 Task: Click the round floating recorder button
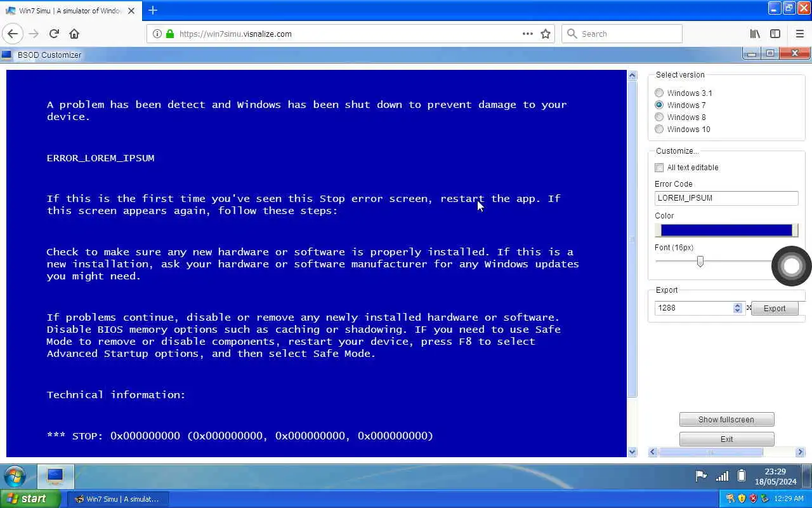coord(791,265)
